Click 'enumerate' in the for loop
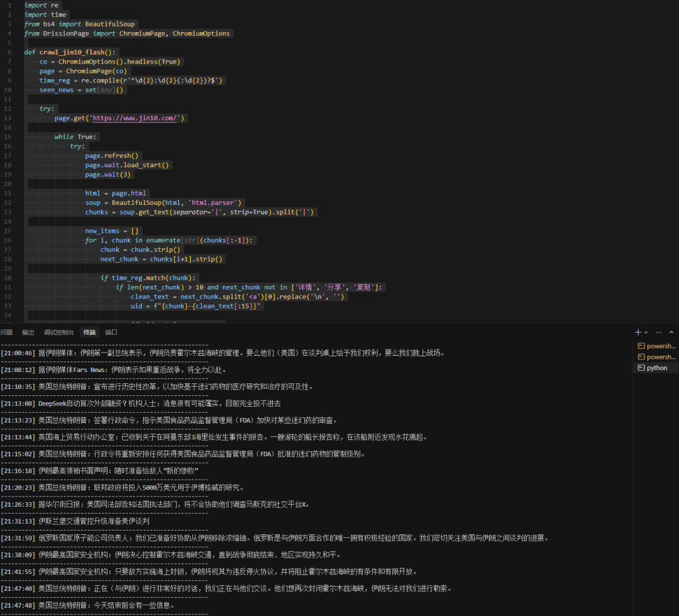 (x=163, y=240)
